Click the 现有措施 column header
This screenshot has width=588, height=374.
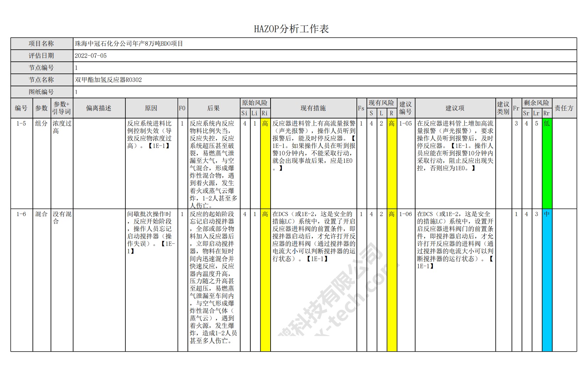pyautogui.click(x=313, y=108)
